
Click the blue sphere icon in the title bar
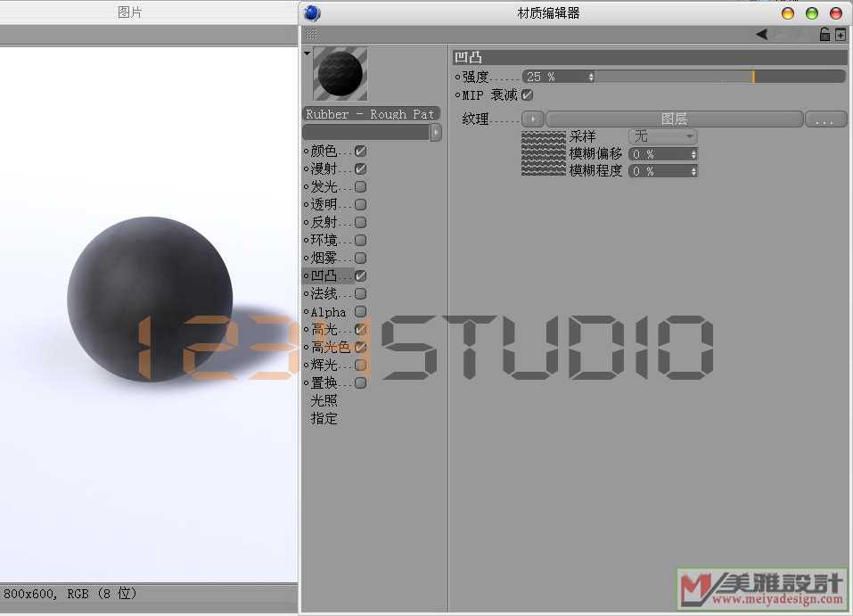[312, 12]
